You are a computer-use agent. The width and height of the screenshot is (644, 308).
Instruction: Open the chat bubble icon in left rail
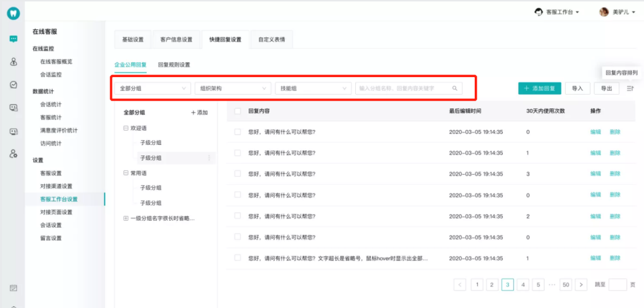point(13,39)
